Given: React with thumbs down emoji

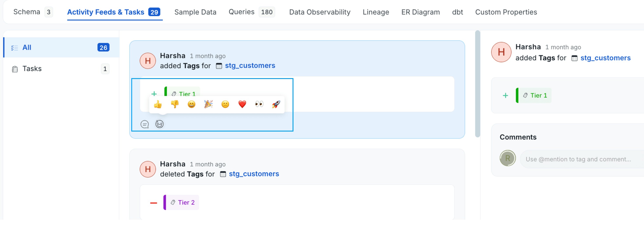Looking at the screenshot, I should click(x=175, y=104).
